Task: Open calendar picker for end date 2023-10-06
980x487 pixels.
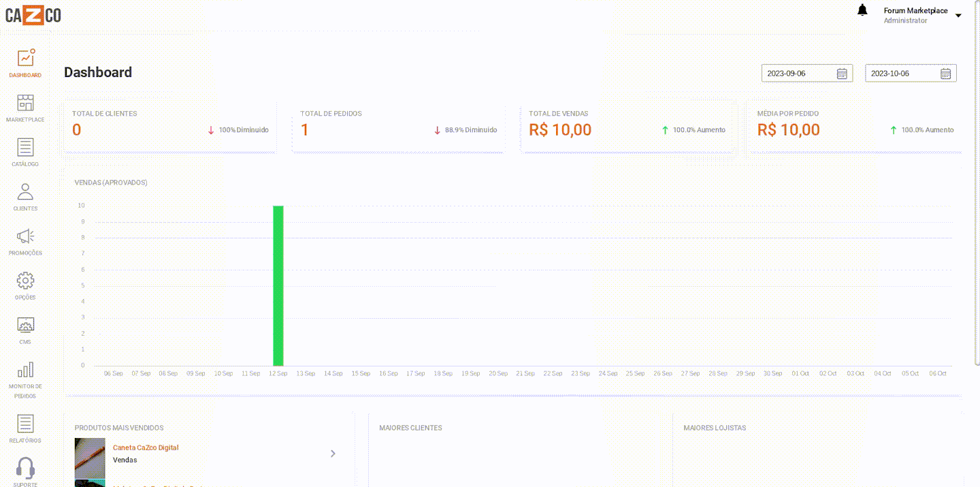Action: pyautogui.click(x=945, y=74)
